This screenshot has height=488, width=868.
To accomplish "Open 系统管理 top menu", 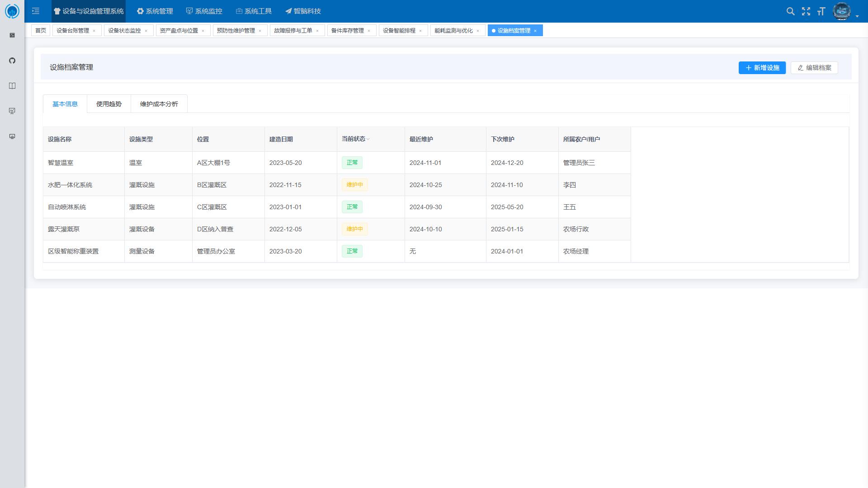I will click(155, 11).
